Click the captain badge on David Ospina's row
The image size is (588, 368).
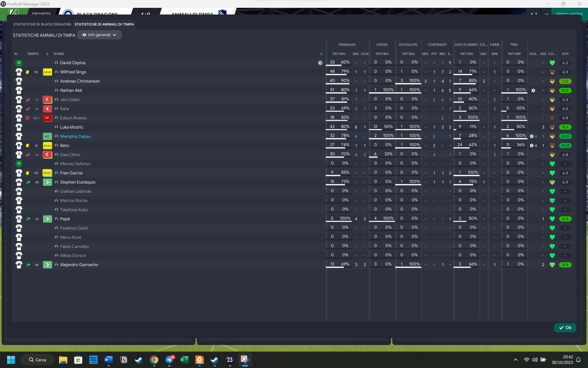click(320, 63)
